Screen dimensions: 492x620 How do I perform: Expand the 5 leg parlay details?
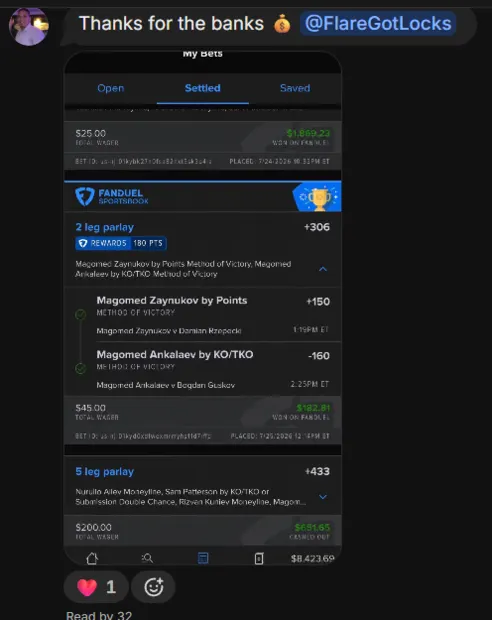pyautogui.click(x=323, y=497)
